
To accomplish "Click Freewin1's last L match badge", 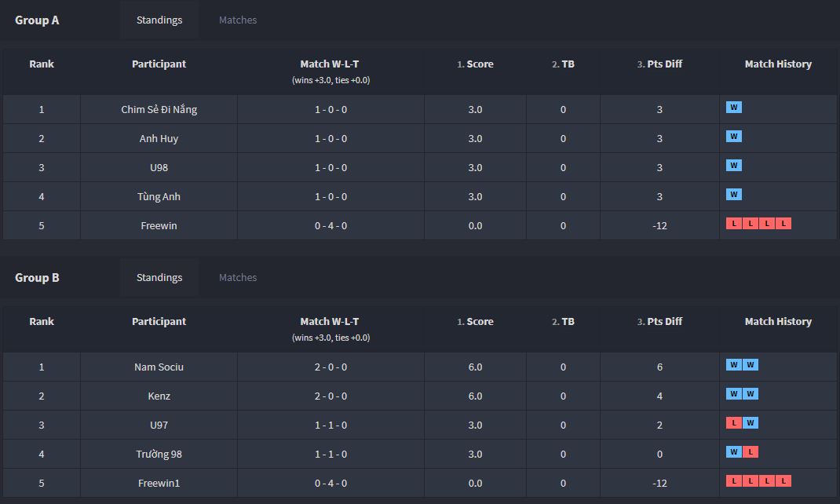I will (783, 481).
